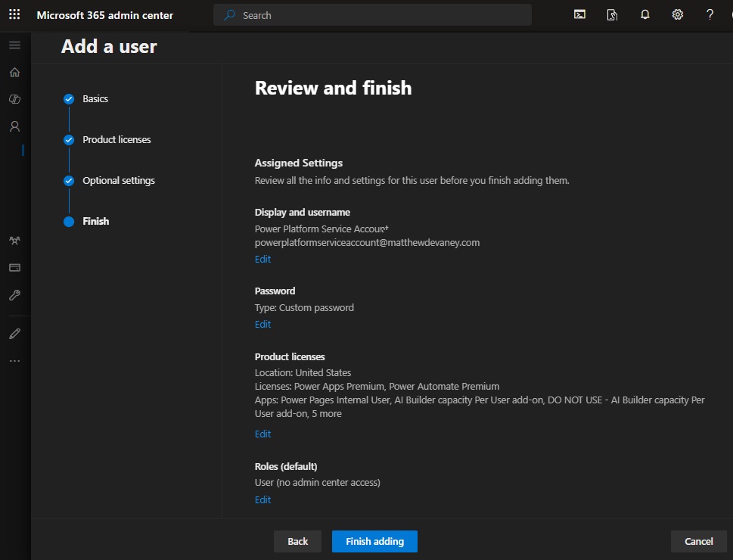The height and width of the screenshot is (560, 733).
Task: Click 'Power Platform Service Account' display name
Action: tap(321, 229)
